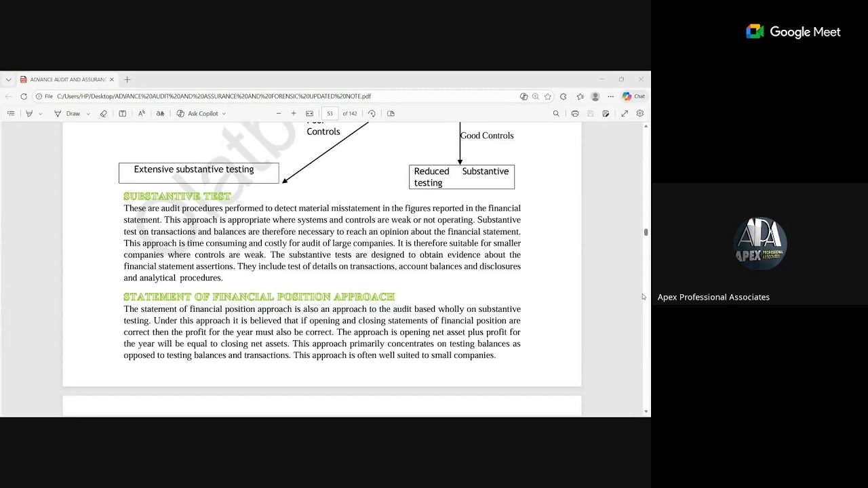Save as PDF copy

[606, 113]
